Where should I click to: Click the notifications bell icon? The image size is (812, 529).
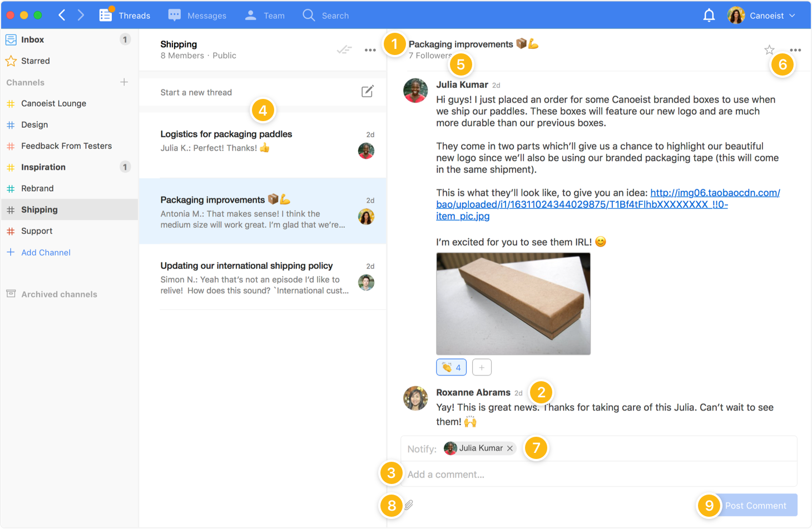(x=709, y=16)
